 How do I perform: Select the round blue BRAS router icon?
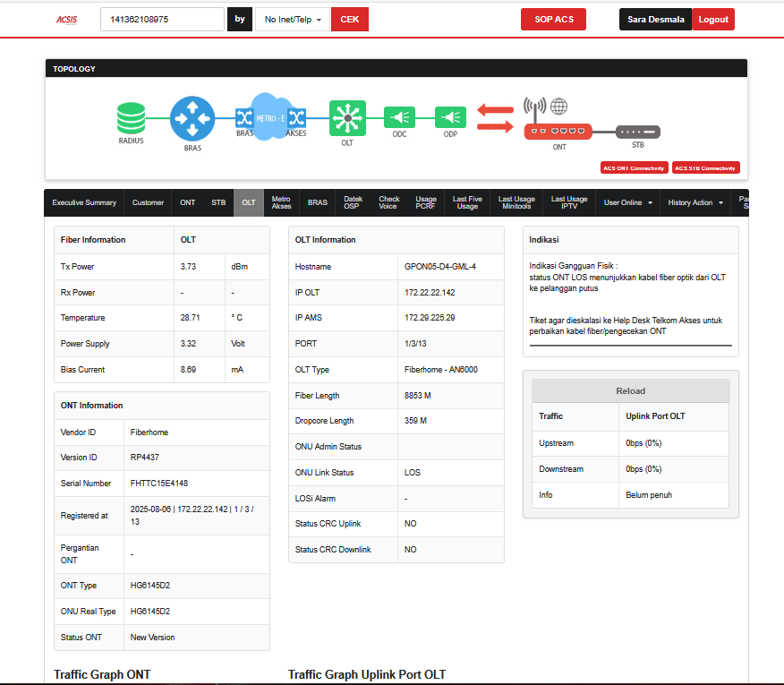(192, 118)
